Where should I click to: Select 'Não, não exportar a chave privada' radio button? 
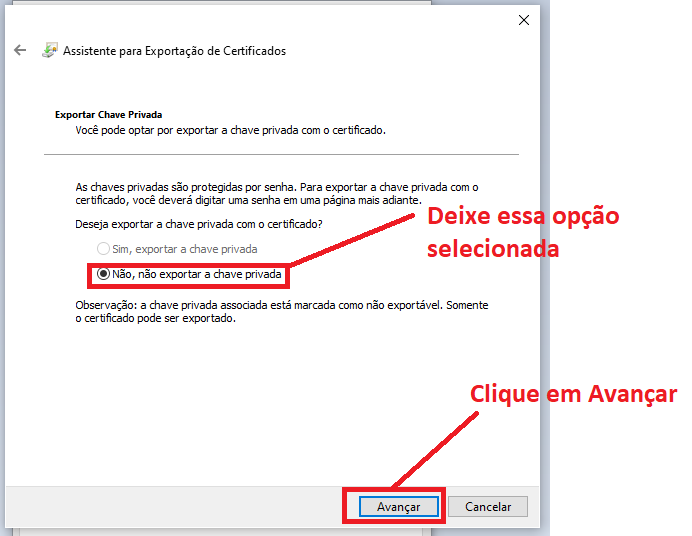coord(103,273)
